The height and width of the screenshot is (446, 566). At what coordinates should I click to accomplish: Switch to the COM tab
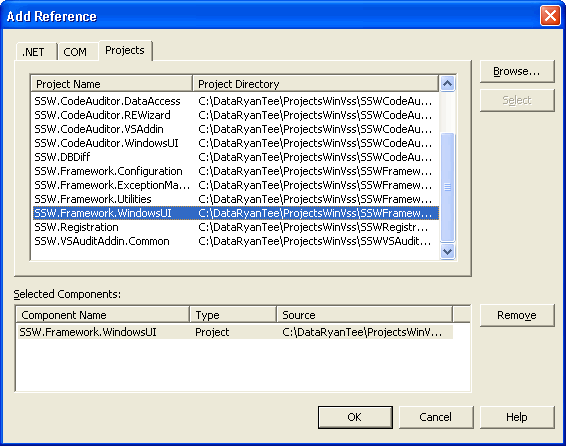coord(77,52)
